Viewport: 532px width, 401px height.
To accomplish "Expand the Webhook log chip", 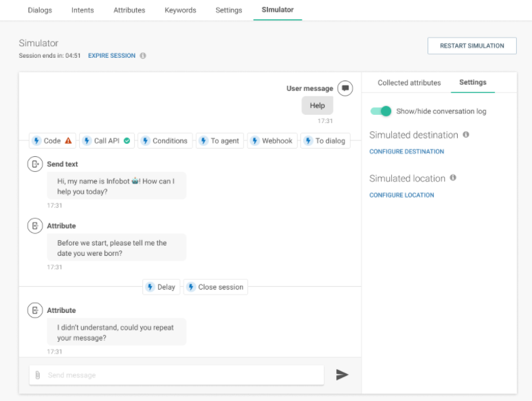I will click(x=271, y=141).
